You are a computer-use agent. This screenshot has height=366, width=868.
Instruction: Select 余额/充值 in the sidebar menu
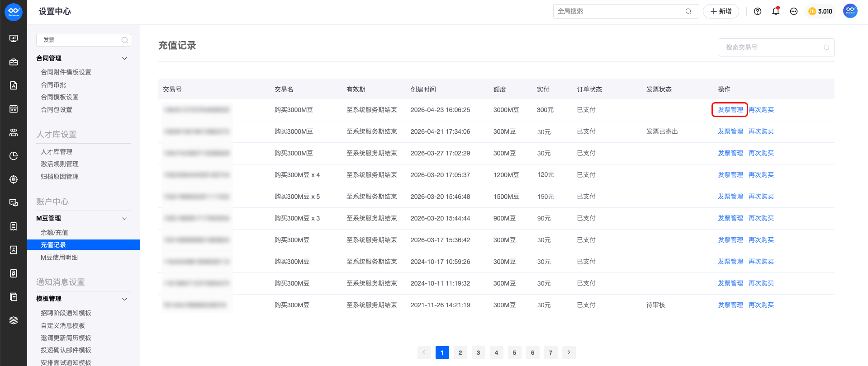click(x=54, y=233)
